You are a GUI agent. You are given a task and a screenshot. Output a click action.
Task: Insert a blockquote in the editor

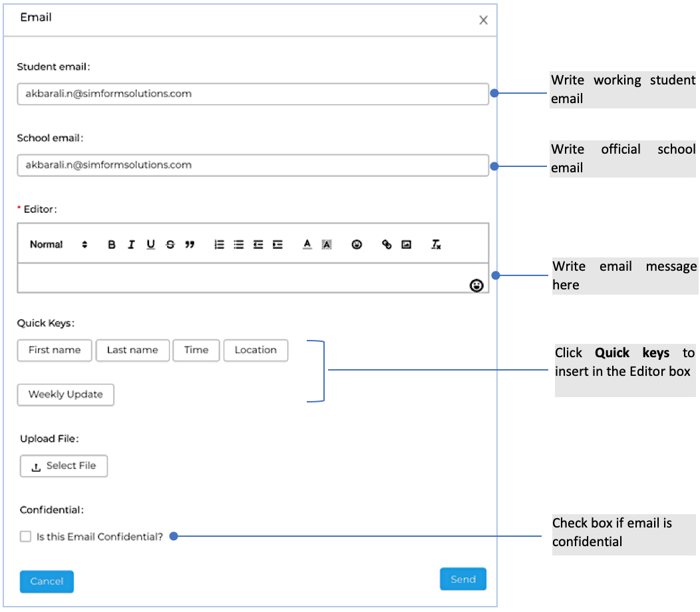tap(190, 245)
